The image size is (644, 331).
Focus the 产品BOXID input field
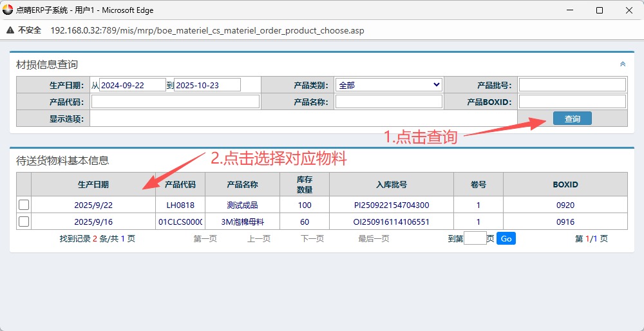tap(572, 102)
